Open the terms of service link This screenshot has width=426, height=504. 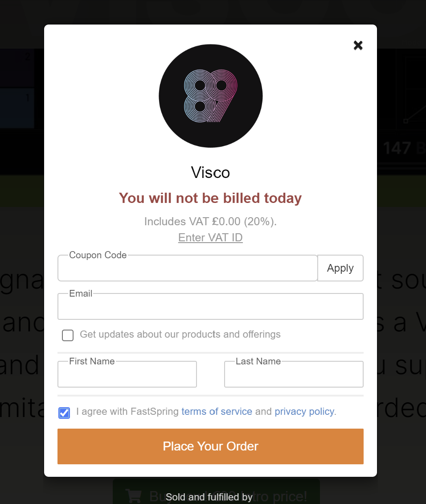click(x=217, y=411)
